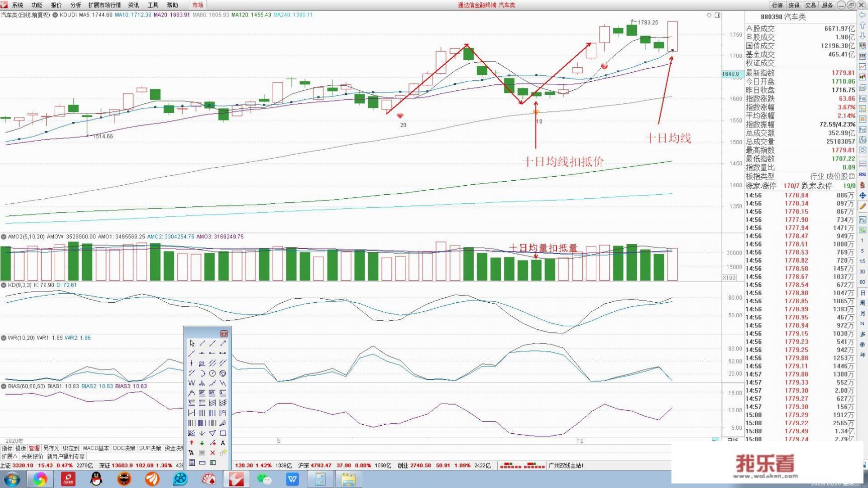Click the 另存为 tab

51,448
